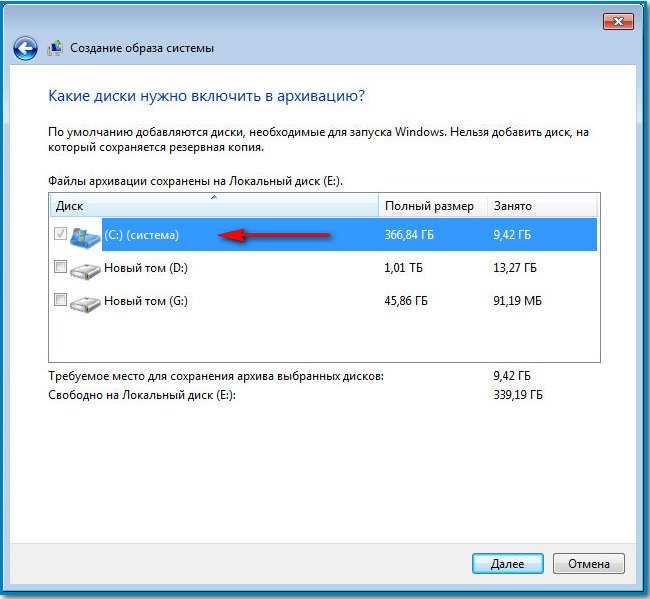This screenshot has height=599, width=650.
Task: Click the 45,86 ГБ size value
Action: [406, 301]
